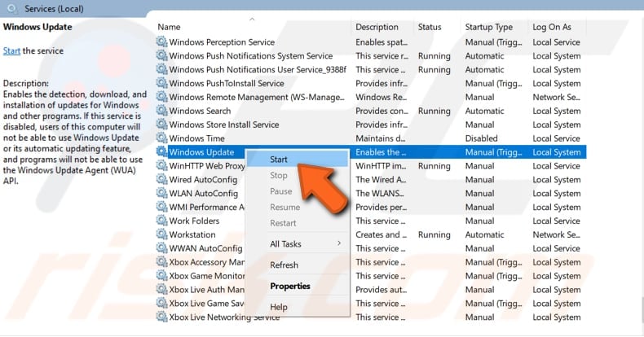Choose Refresh in the context menu

(298, 265)
